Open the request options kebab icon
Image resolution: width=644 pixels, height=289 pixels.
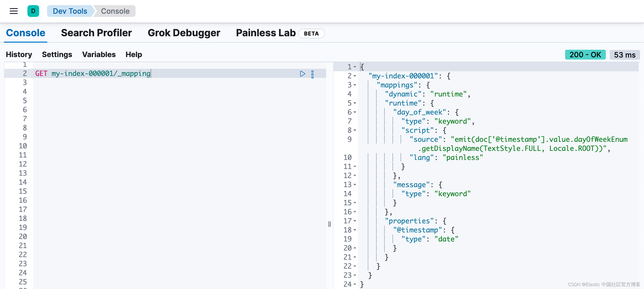click(312, 74)
